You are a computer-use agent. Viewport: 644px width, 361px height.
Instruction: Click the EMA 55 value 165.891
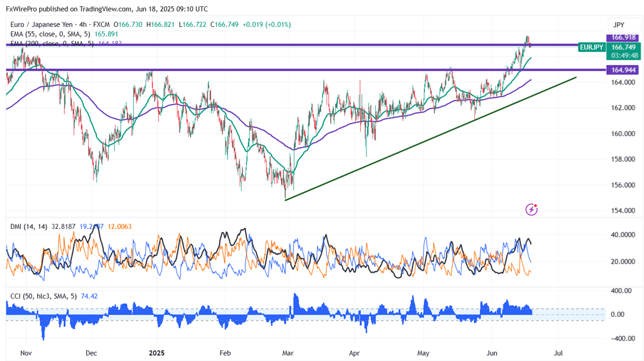coord(106,34)
